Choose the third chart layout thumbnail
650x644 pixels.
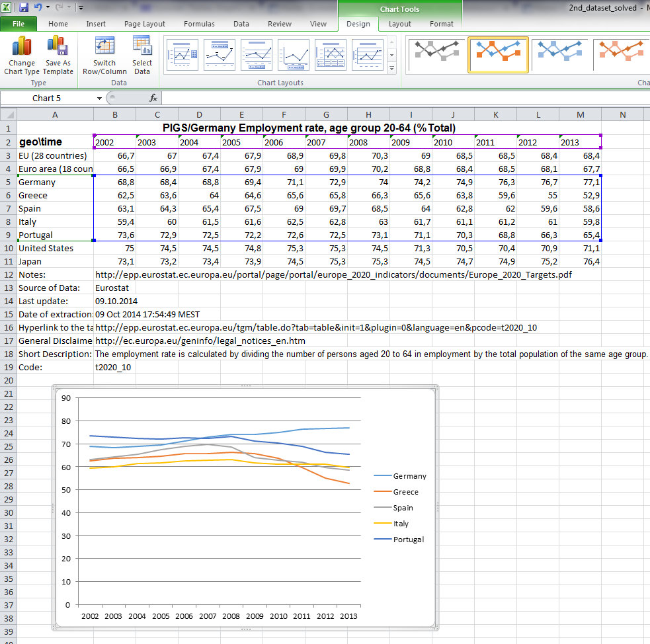pos(257,55)
